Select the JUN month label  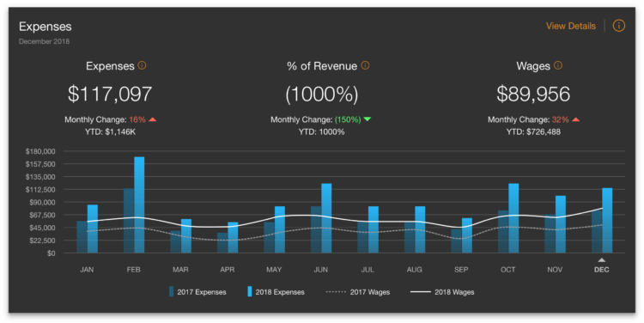pyautogui.click(x=321, y=270)
